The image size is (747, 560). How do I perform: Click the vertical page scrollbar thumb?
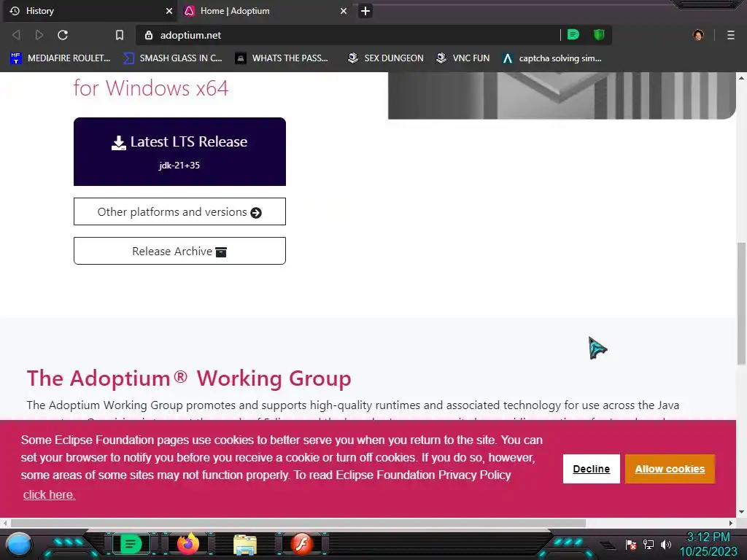(x=741, y=304)
